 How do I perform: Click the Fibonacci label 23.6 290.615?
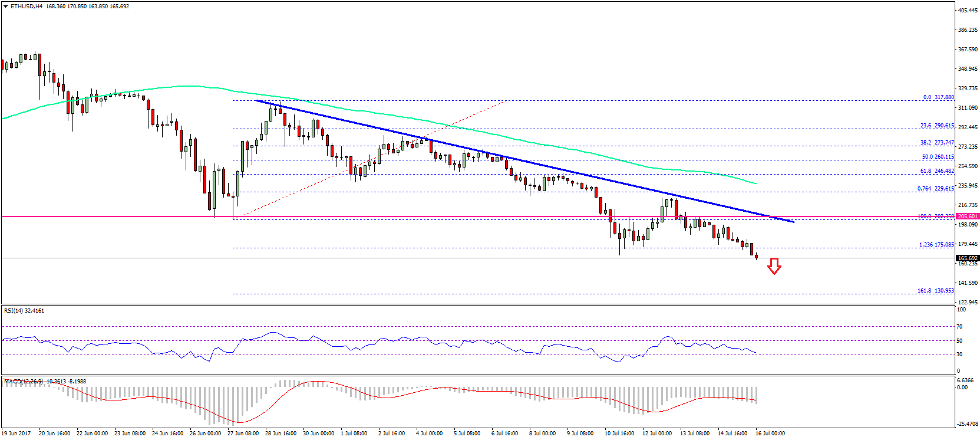pos(937,126)
